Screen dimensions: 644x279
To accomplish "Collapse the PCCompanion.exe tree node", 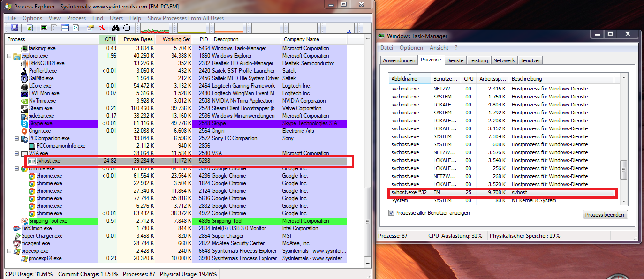I will click(x=17, y=138).
